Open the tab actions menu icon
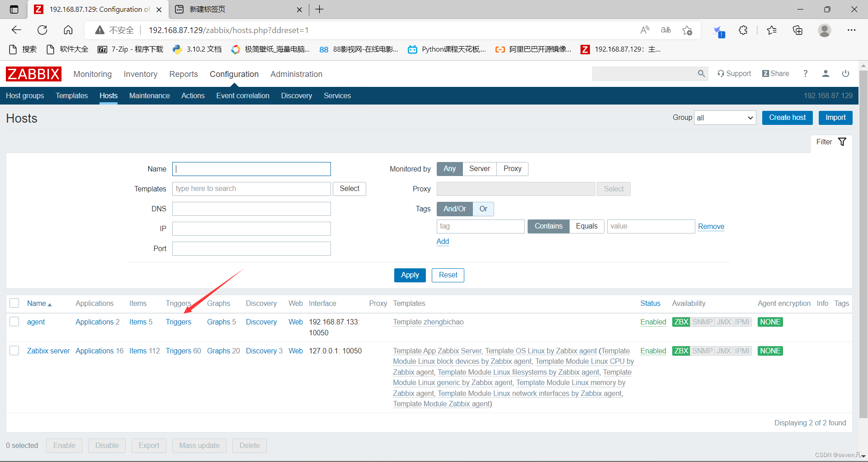Image resolution: width=868 pixels, height=462 pixels. (x=14, y=9)
